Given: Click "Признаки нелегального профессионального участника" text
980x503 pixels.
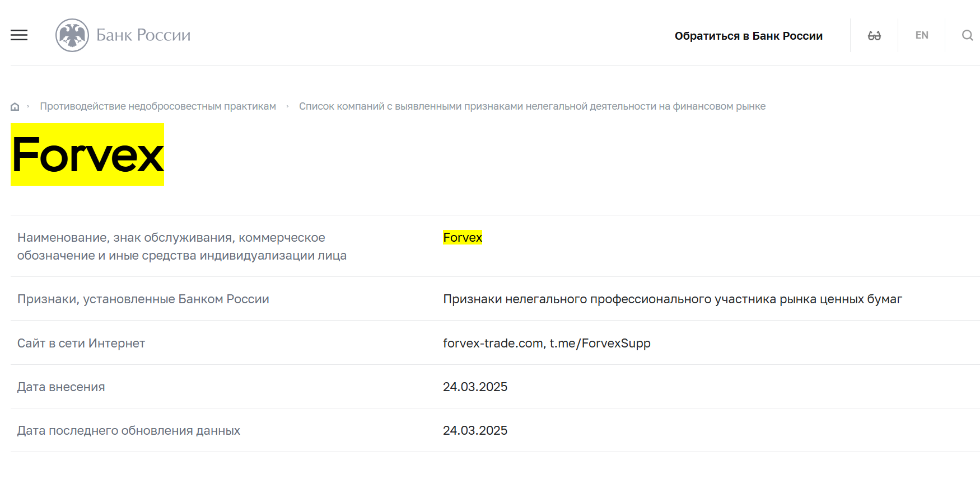Looking at the screenshot, I should point(672,299).
